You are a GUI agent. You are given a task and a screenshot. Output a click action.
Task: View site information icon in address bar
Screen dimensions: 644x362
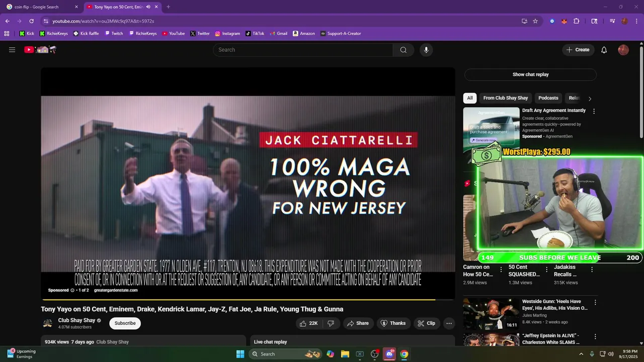[46, 21]
